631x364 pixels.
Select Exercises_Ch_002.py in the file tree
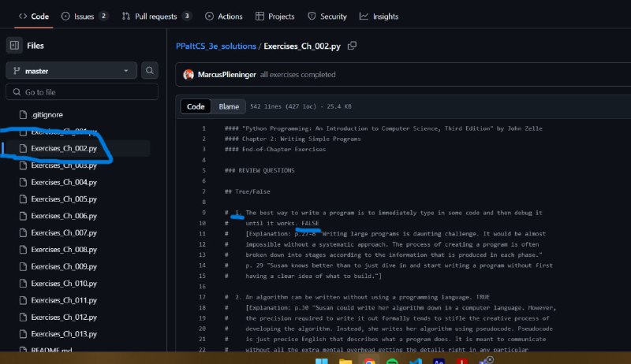click(64, 149)
